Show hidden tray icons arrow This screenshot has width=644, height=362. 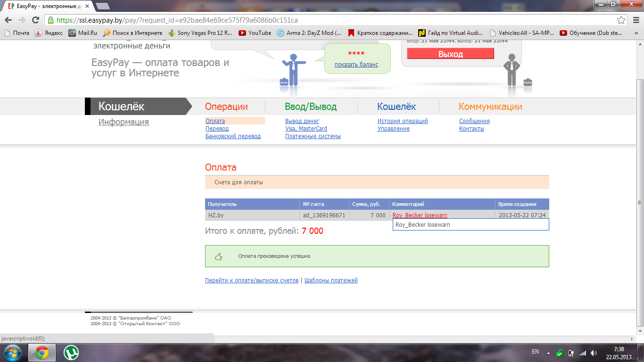(548, 353)
